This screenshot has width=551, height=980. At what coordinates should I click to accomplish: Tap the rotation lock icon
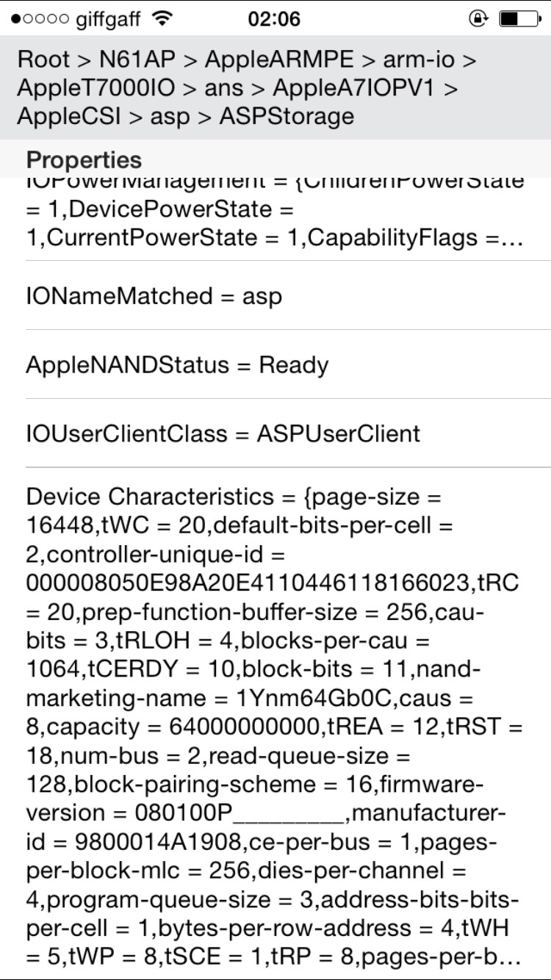point(478,18)
